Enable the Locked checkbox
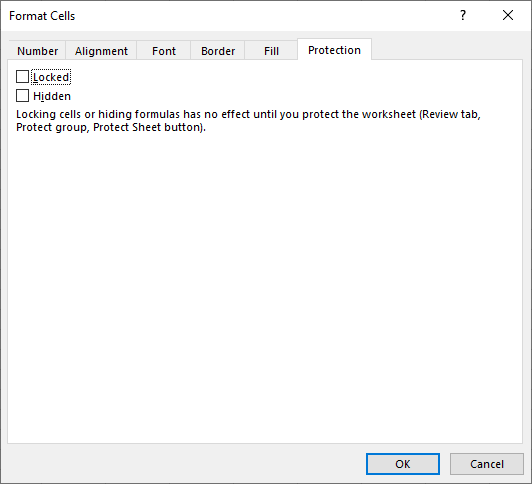Image resolution: width=532 pixels, height=484 pixels. pyautogui.click(x=22, y=77)
